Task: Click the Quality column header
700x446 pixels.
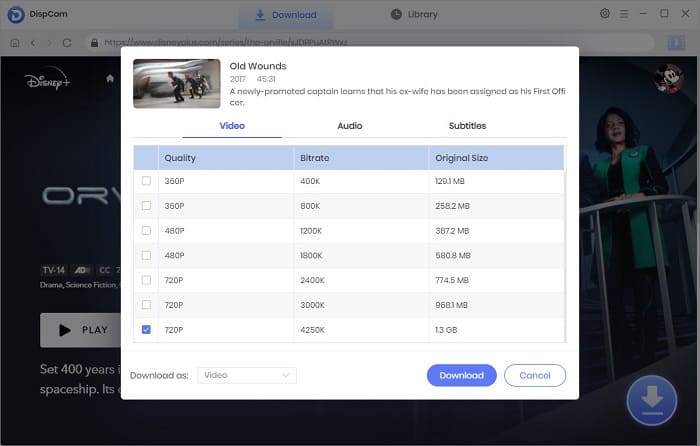Action: coord(226,158)
